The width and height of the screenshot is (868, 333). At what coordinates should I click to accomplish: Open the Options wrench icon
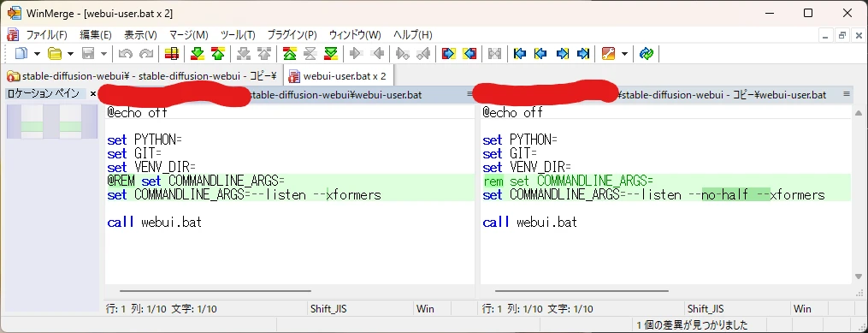point(608,54)
